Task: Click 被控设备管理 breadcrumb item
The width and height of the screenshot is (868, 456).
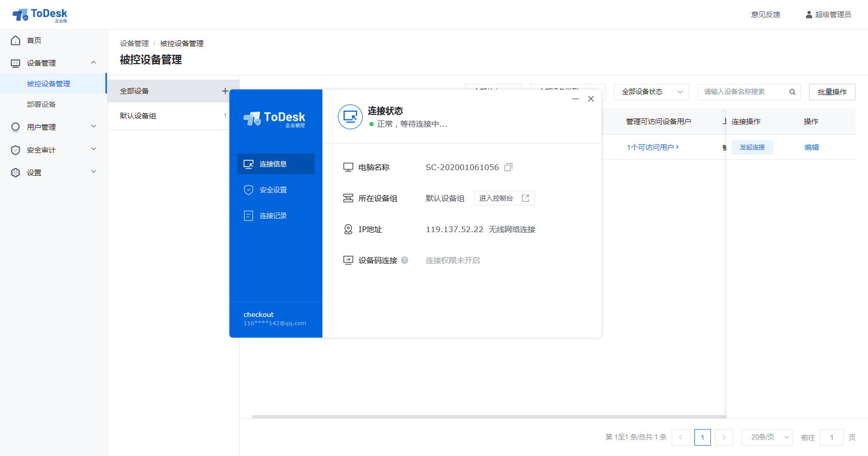Action: [182, 43]
